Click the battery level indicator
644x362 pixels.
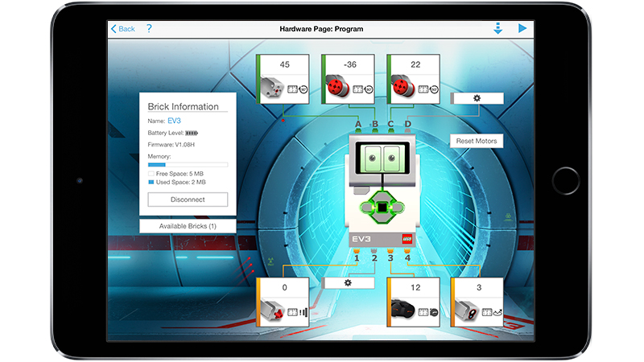192,133
